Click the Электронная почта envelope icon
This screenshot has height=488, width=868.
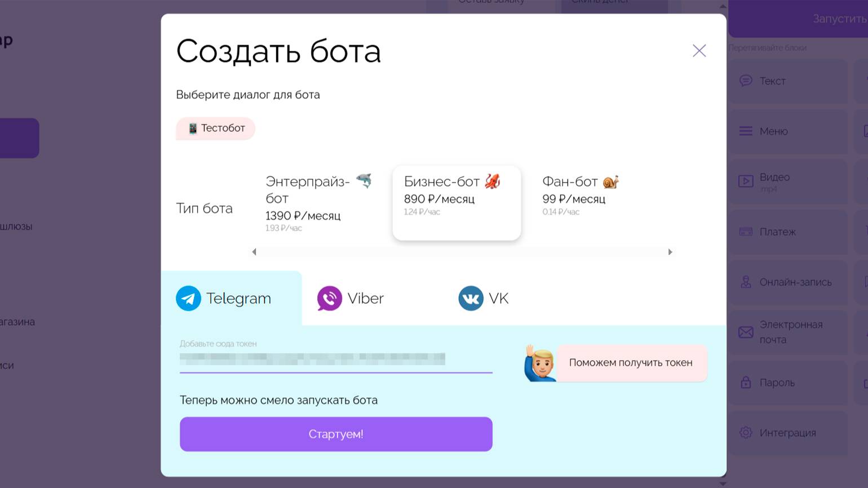(746, 332)
